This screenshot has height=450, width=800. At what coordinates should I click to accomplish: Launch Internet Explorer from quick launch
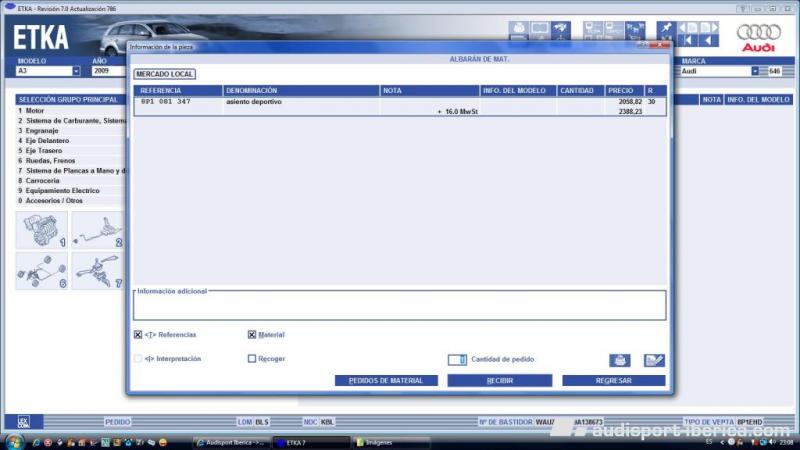36,443
